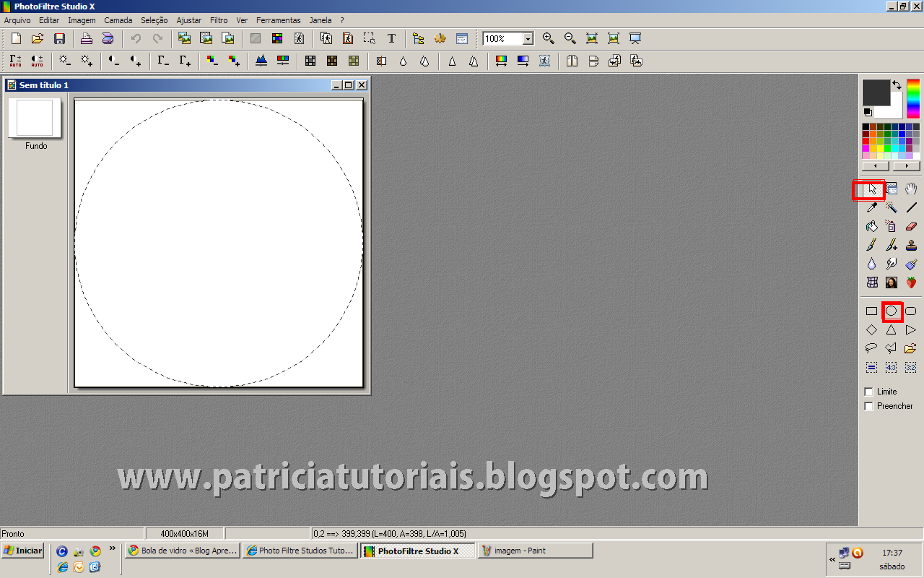Enable the Preencher checkbox
The height and width of the screenshot is (578, 924).
click(869, 406)
